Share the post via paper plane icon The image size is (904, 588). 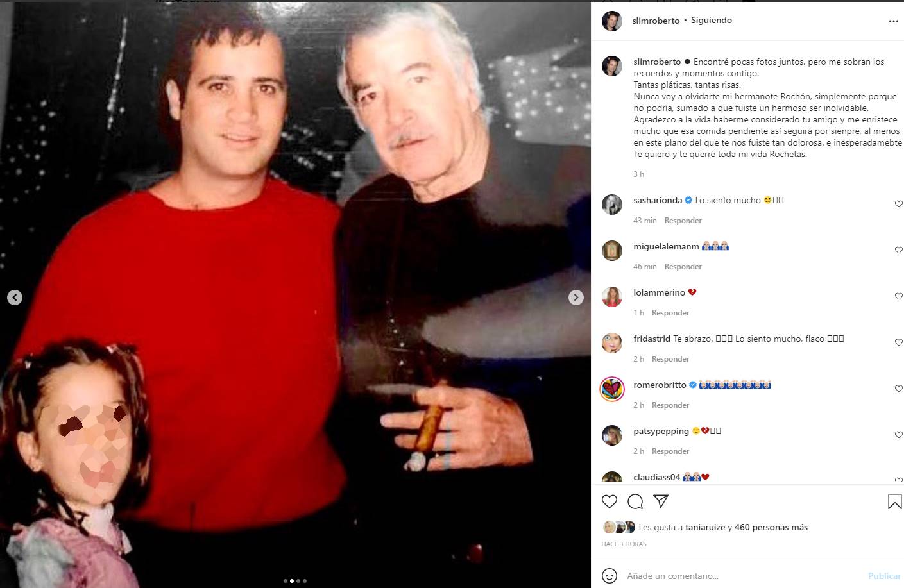pyautogui.click(x=661, y=501)
